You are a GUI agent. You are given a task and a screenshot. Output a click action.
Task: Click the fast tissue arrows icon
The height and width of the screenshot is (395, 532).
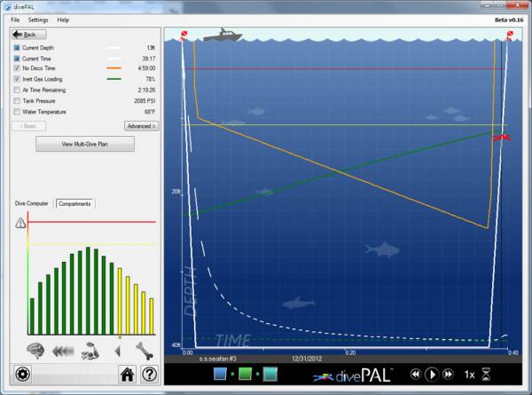(x=63, y=352)
